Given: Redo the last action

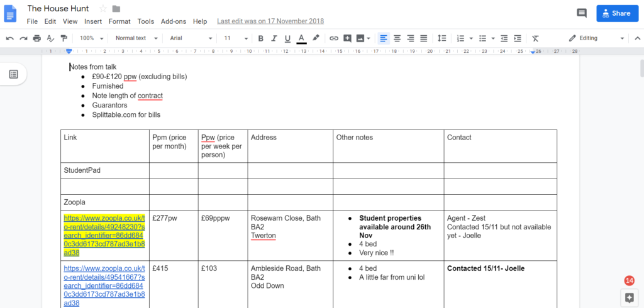Looking at the screenshot, I should pos(23,38).
